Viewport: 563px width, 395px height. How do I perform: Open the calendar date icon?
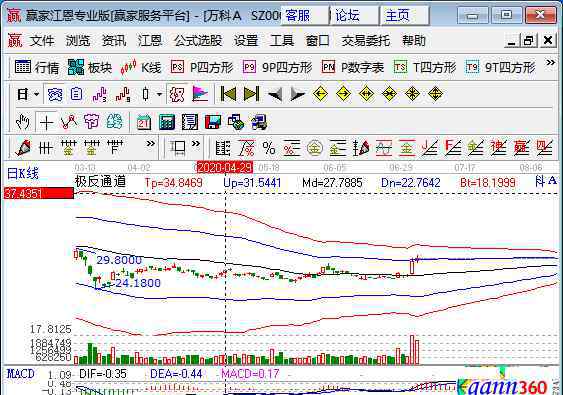tap(144, 122)
